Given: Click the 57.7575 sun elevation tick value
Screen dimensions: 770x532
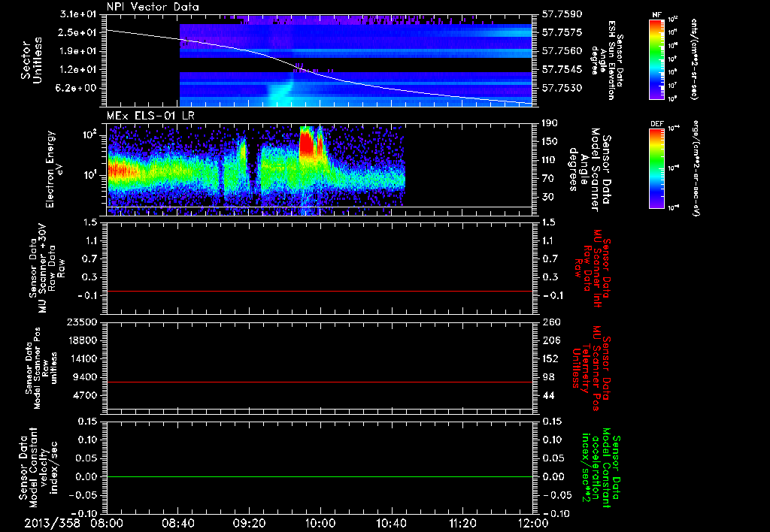Looking at the screenshot, I should coord(562,32).
